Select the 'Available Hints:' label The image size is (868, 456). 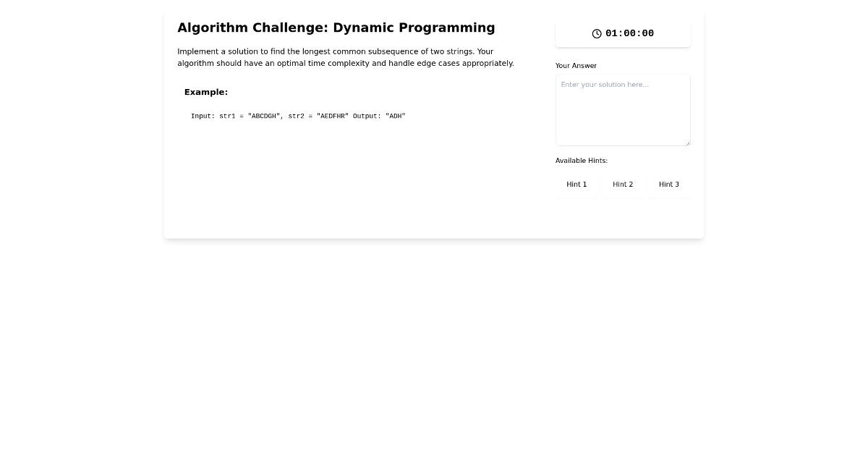click(x=581, y=160)
